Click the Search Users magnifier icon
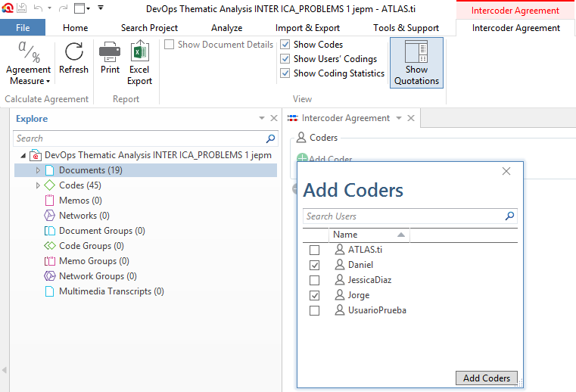The image size is (576, 392). click(509, 216)
